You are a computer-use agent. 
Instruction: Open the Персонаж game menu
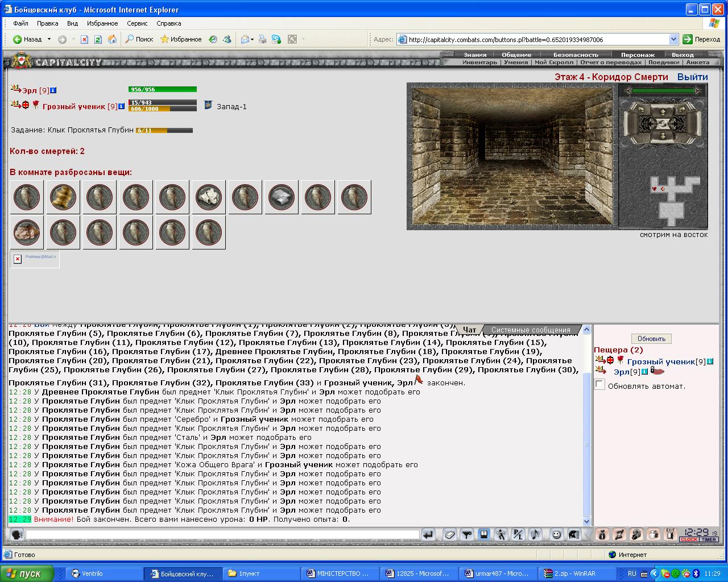638,55
